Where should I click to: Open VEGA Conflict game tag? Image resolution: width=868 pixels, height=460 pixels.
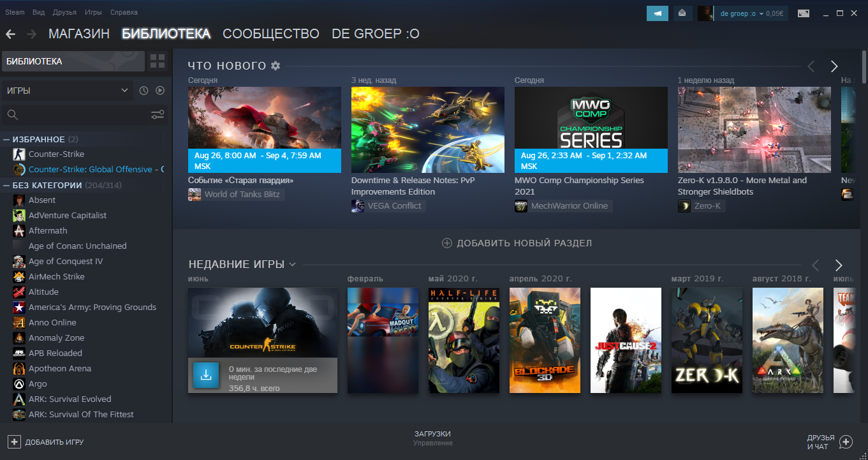tap(388, 205)
